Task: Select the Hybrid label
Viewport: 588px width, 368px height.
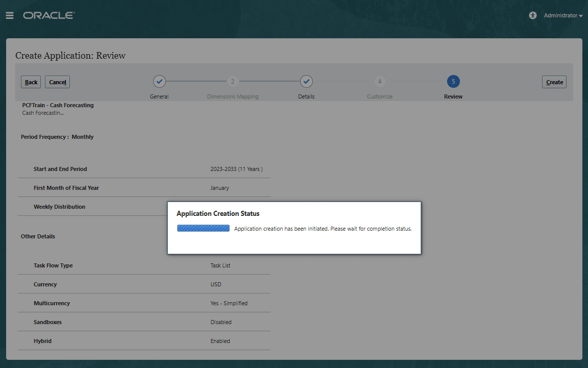Action: pos(42,341)
